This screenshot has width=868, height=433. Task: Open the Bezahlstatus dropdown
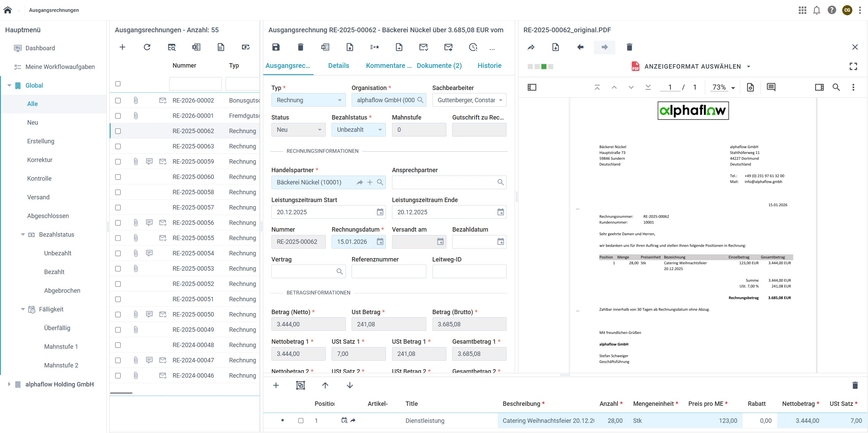coord(358,130)
